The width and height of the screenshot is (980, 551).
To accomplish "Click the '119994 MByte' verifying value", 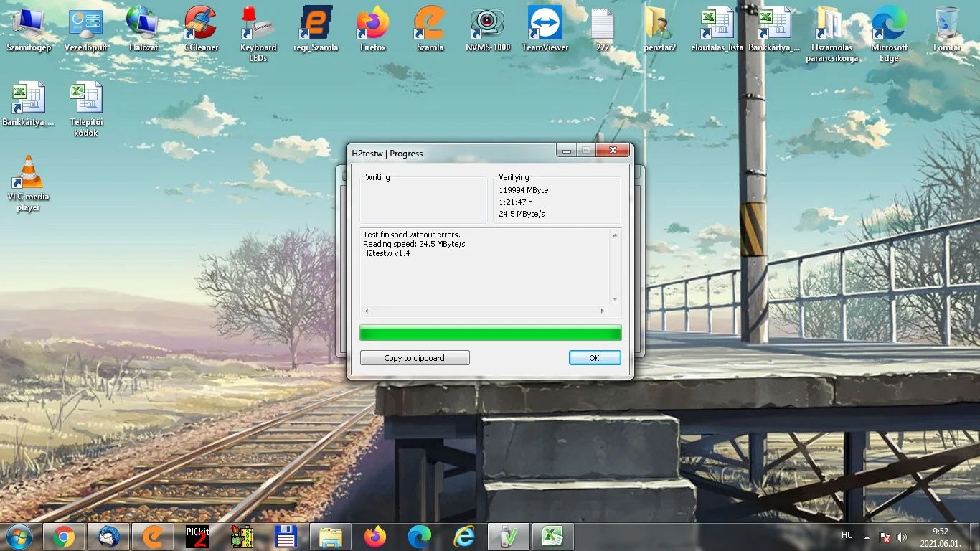I will coord(524,190).
